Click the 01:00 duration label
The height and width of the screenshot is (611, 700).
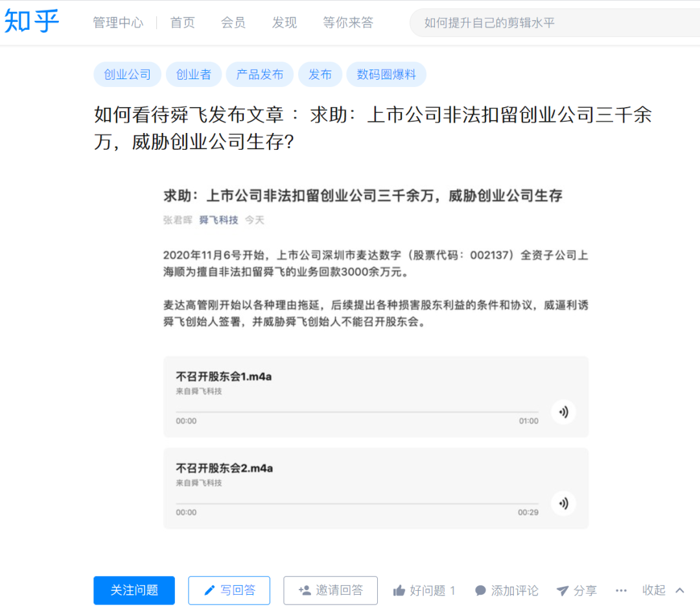(529, 421)
